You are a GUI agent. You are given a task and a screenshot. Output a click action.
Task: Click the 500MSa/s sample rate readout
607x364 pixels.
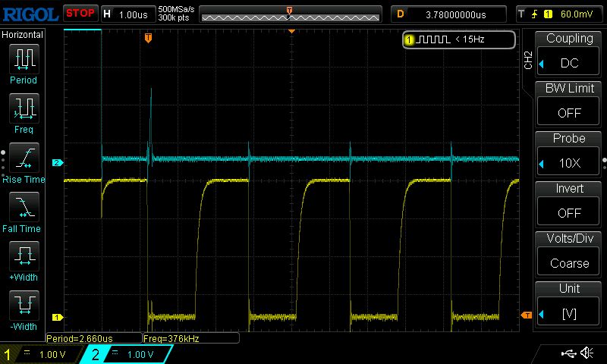[x=176, y=9]
